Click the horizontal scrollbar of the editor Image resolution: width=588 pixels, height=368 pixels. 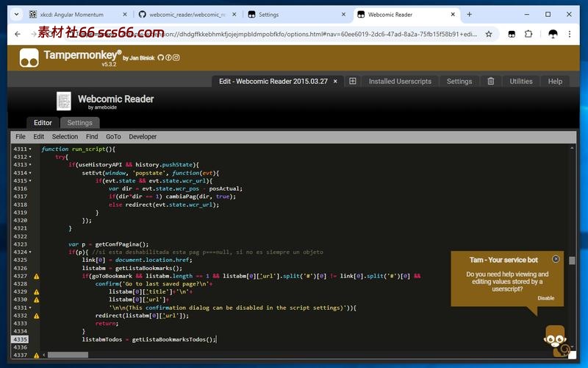68,355
